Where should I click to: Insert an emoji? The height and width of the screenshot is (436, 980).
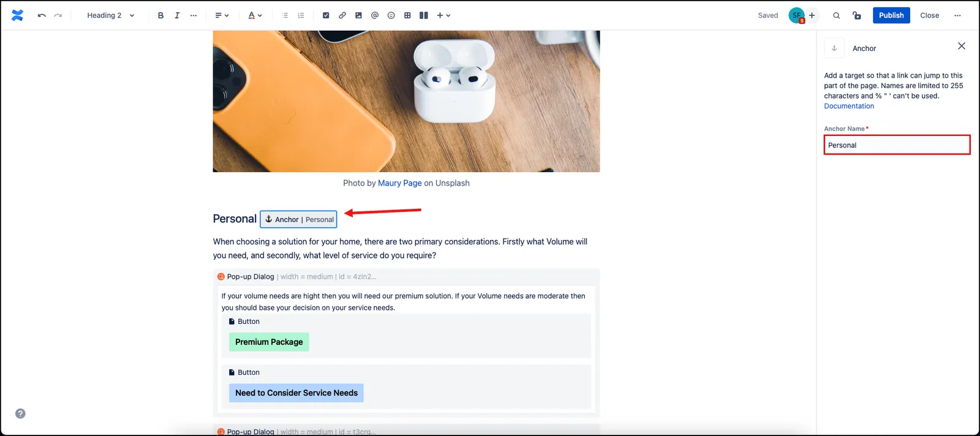coord(391,15)
